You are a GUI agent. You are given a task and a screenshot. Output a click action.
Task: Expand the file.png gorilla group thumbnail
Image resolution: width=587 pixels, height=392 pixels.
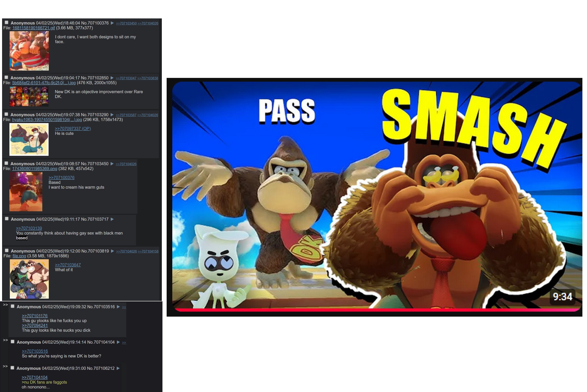coord(29,279)
